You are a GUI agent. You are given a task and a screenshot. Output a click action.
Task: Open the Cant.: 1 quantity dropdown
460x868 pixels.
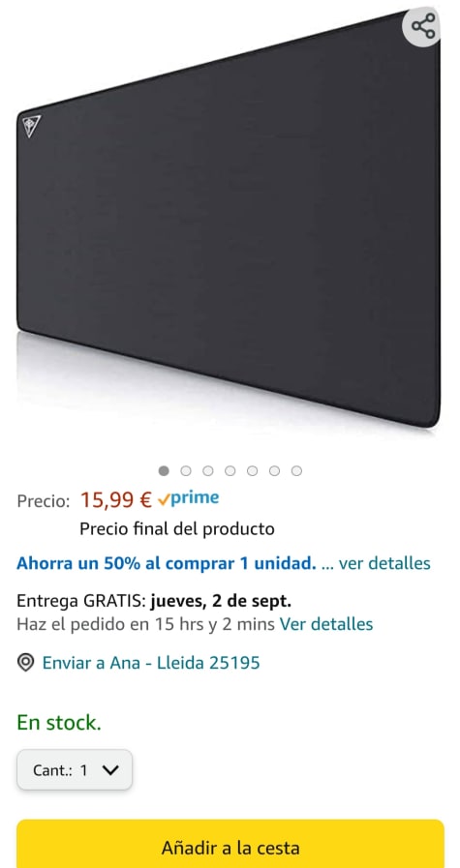tap(75, 770)
